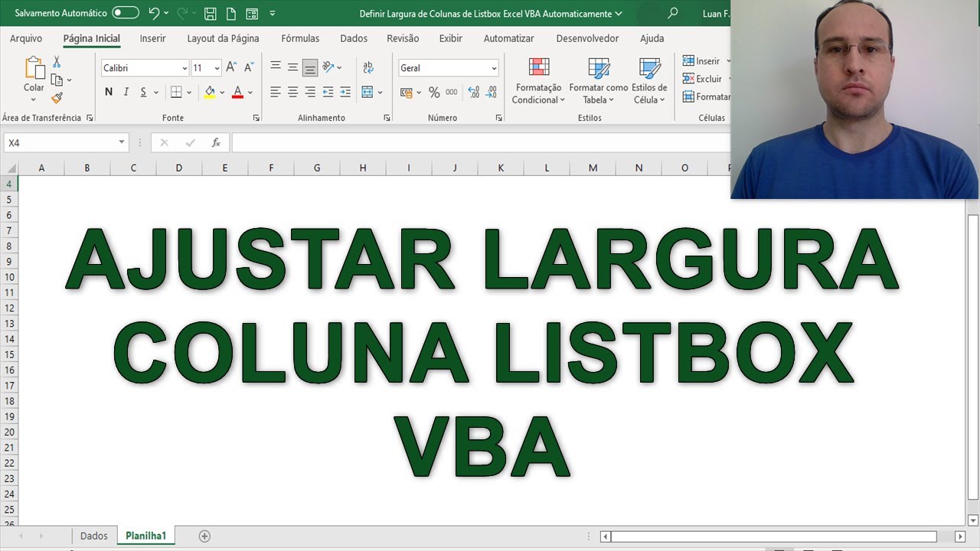Activate the Format Painter brush
The width and height of the screenshot is (980, 551).
coord(57,98)
